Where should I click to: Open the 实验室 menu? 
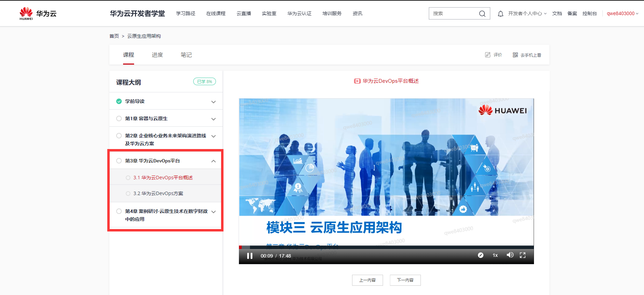click(269, 14)
